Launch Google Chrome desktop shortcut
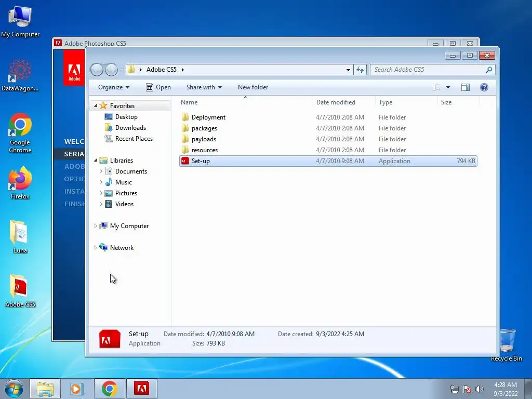Viewport: 532px width, 399px height. coord(20,133)
